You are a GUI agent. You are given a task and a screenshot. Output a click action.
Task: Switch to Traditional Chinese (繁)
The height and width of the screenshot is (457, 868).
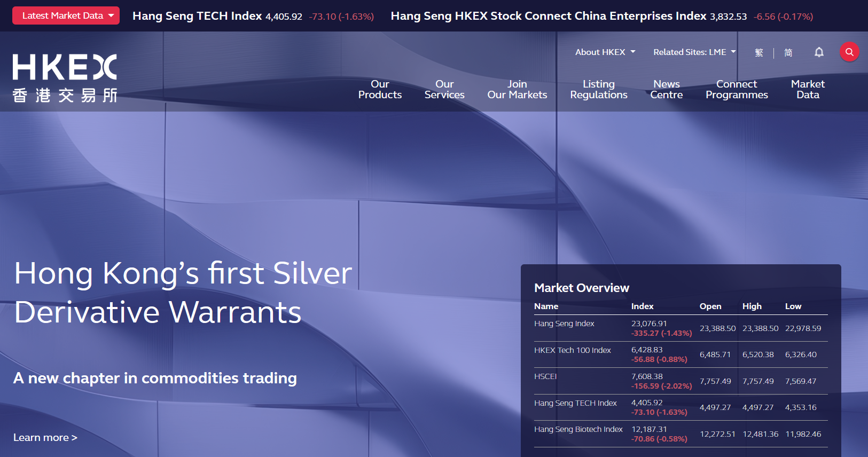coord(759,52)
